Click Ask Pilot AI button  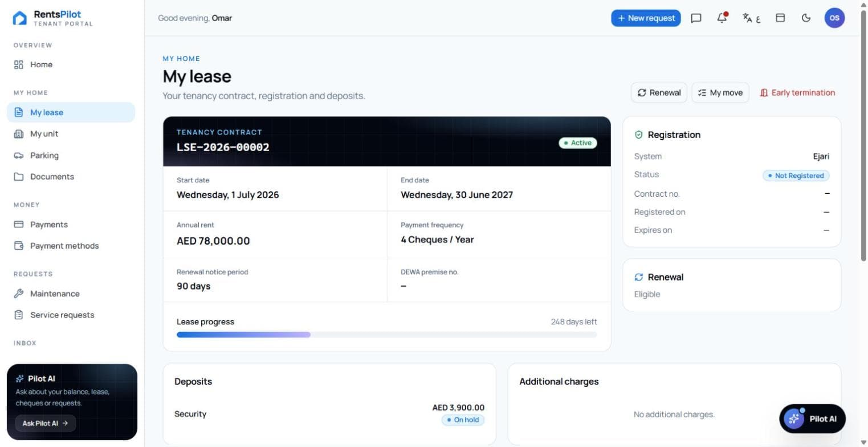(x=45, y=423)
